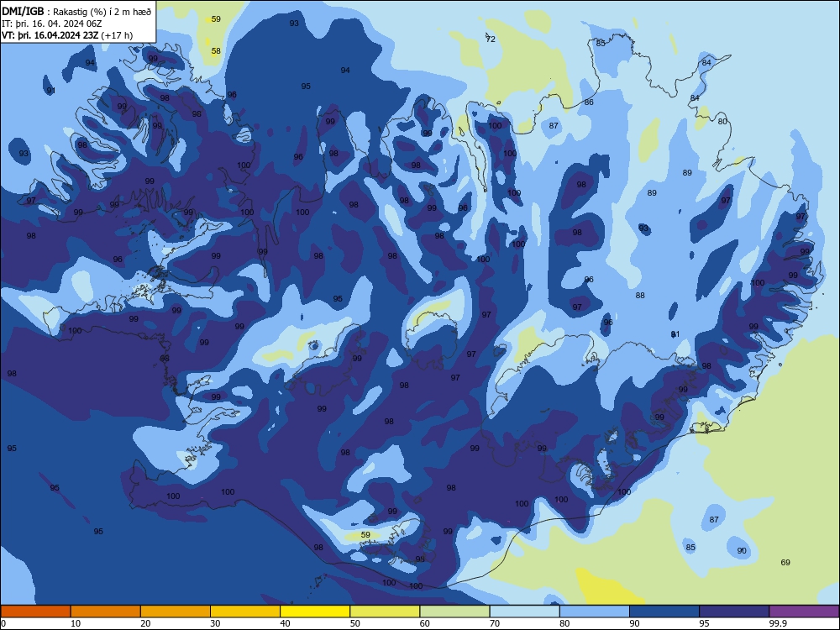Select the dark blue 90–95 legend swatch
This screenshot has width=840, height=630.
pos(664,612)
